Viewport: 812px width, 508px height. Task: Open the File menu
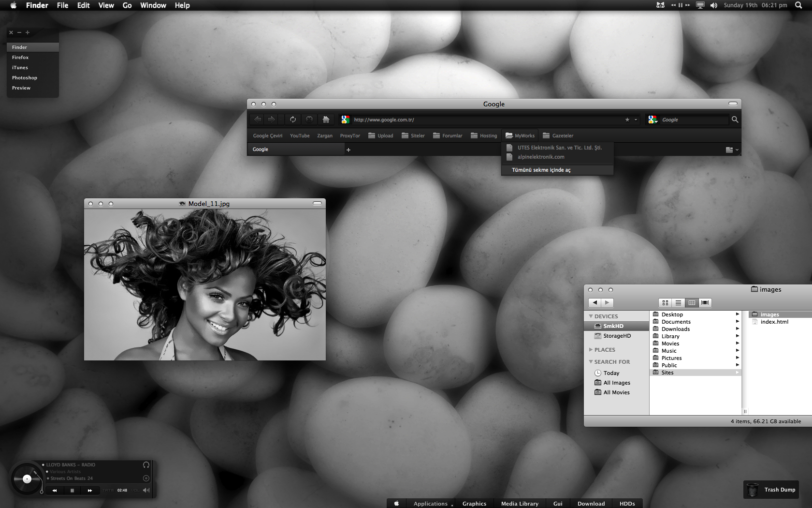(x=63, y=5)
